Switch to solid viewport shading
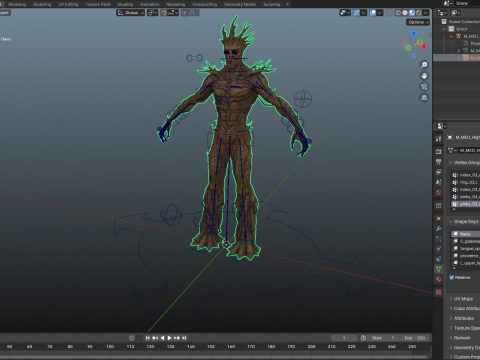This screenshot has height=360, width=480. 405,13
